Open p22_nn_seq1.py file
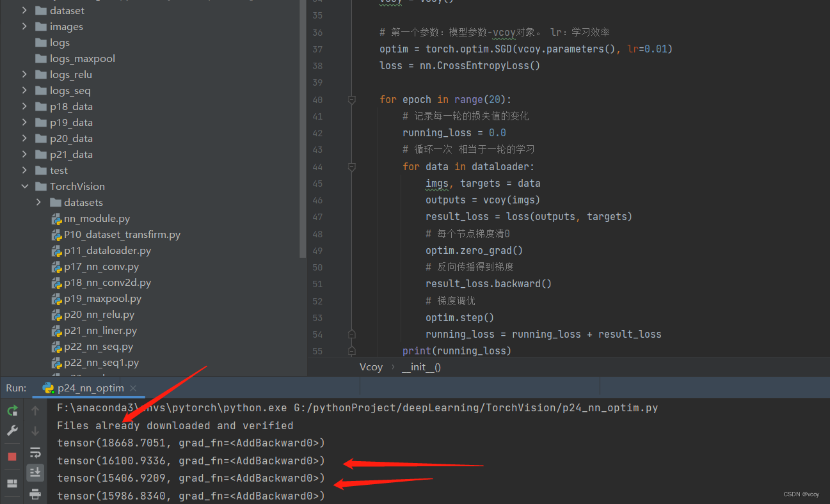This screenshot has height=504, width=830. click(101, 362)
